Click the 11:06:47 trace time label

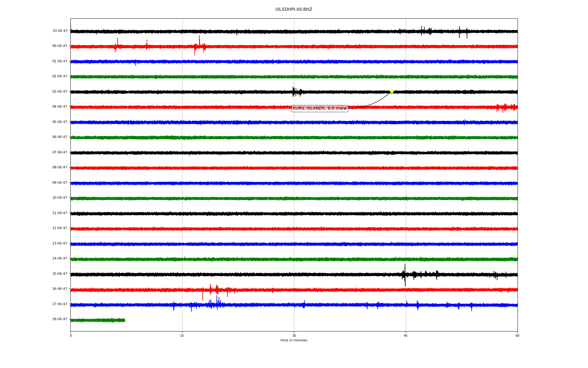[x=60, y=213]
